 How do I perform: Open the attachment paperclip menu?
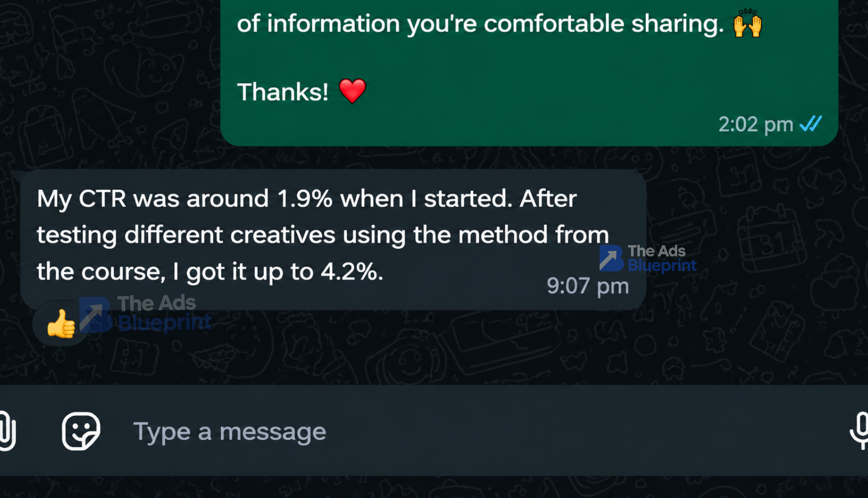[7, 431]
